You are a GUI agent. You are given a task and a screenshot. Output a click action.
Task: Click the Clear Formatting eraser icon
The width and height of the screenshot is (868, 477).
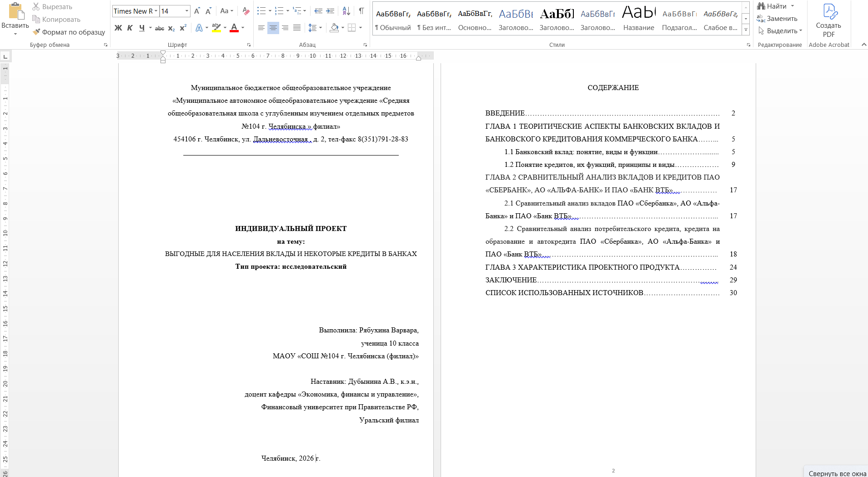tap(246, 11)
